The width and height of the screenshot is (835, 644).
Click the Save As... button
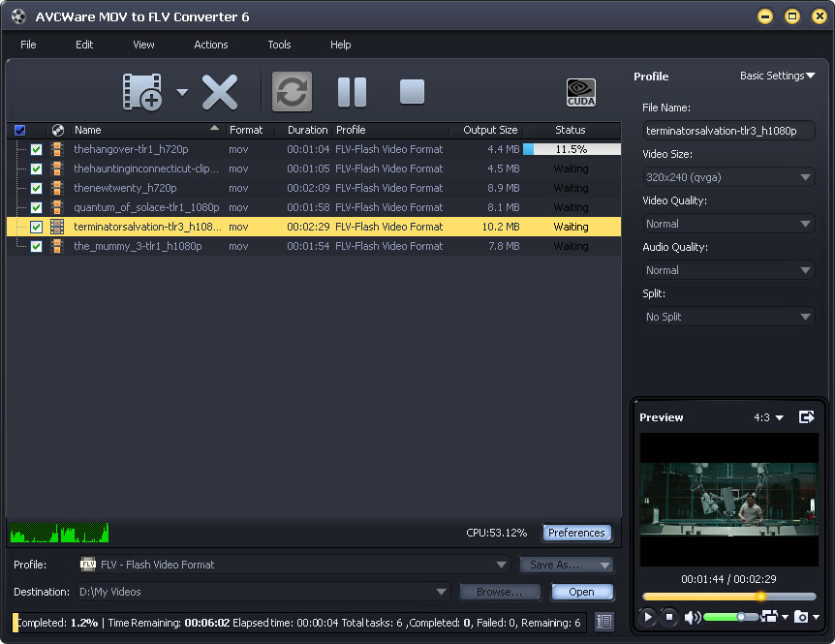tap(566, 565)
